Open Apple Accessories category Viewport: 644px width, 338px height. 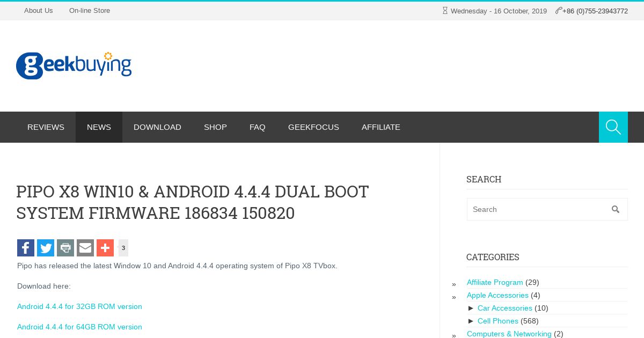[497, 295]
